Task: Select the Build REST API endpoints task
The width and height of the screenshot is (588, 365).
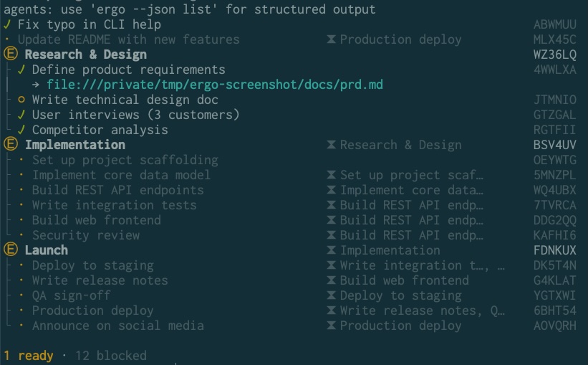Action: (x=117, y=190)
